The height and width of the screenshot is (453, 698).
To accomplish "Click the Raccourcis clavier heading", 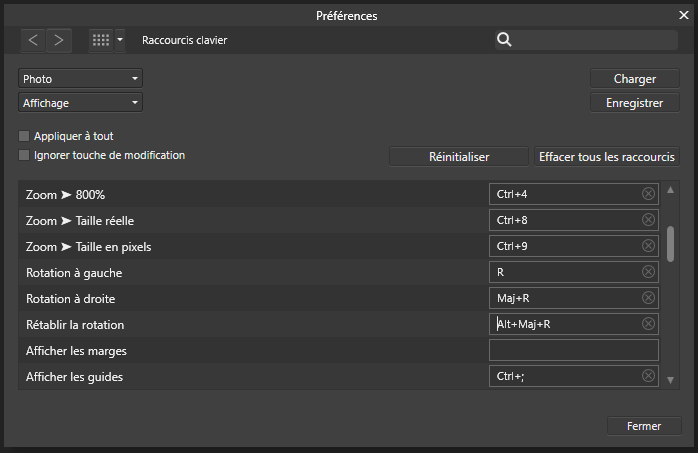I will 184,40.
